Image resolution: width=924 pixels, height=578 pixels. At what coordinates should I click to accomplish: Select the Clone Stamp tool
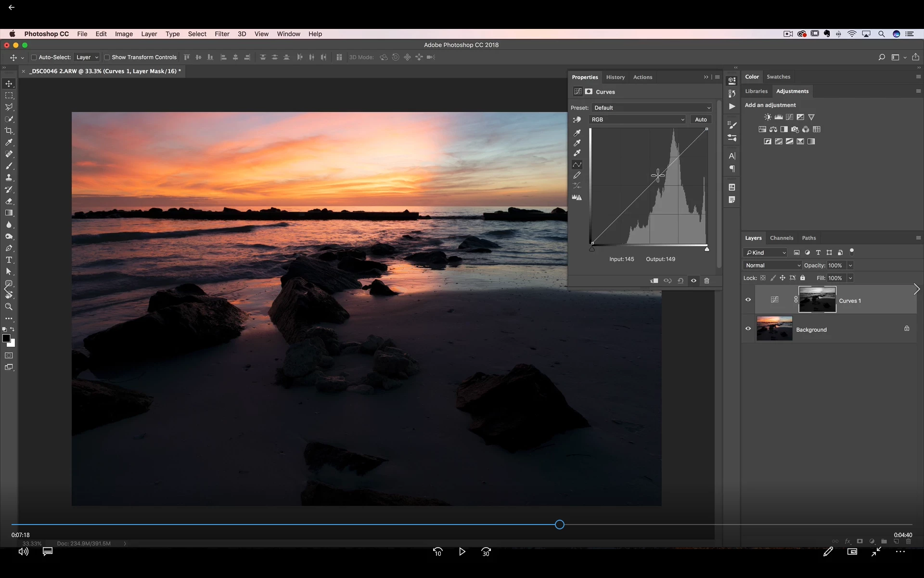click(x=9, y=178)
